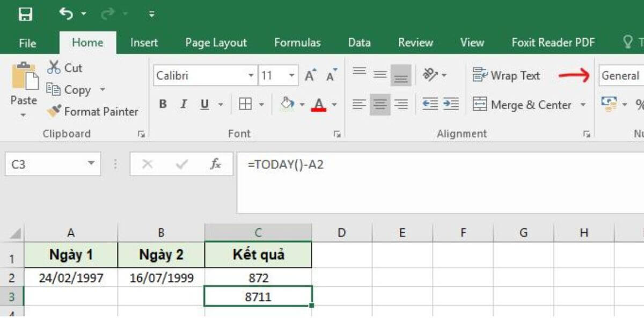Click the General number format box
This screenshot has width=644, height=333.
pos(621,76)
